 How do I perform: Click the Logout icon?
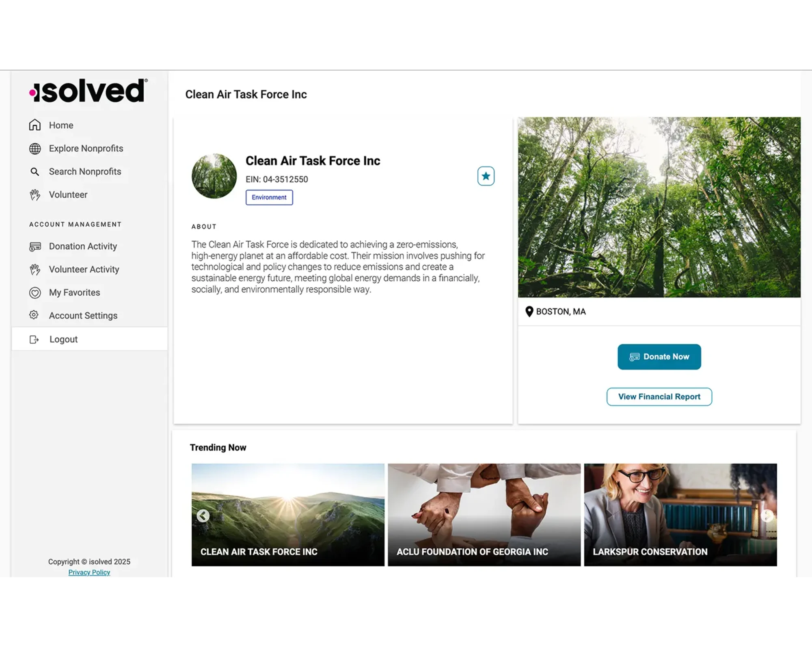tap(34, 339)
